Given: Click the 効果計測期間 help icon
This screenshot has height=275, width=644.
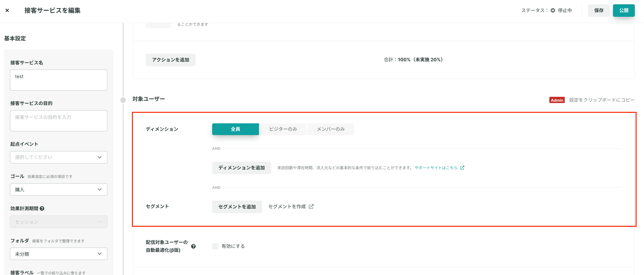Looking at the screenshot, I should (x=42, y=208).
